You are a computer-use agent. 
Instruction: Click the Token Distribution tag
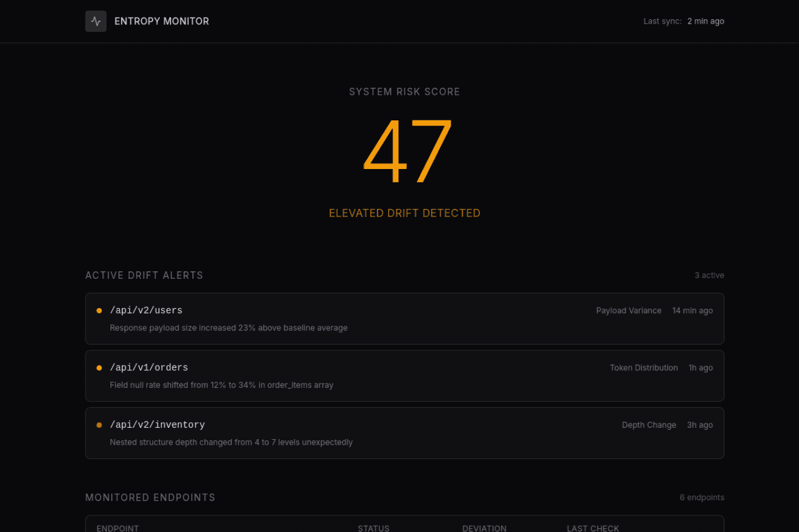[x=644, y=368]
